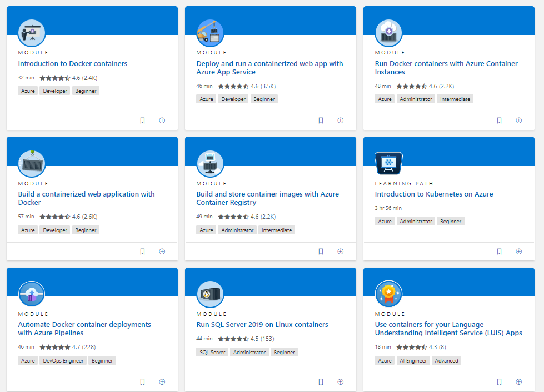Image resolution: width=544 pixels, height=392 pixels.
Task: Open Run SQL Server 2019 on Linux containers
Action: coord(262,325)
